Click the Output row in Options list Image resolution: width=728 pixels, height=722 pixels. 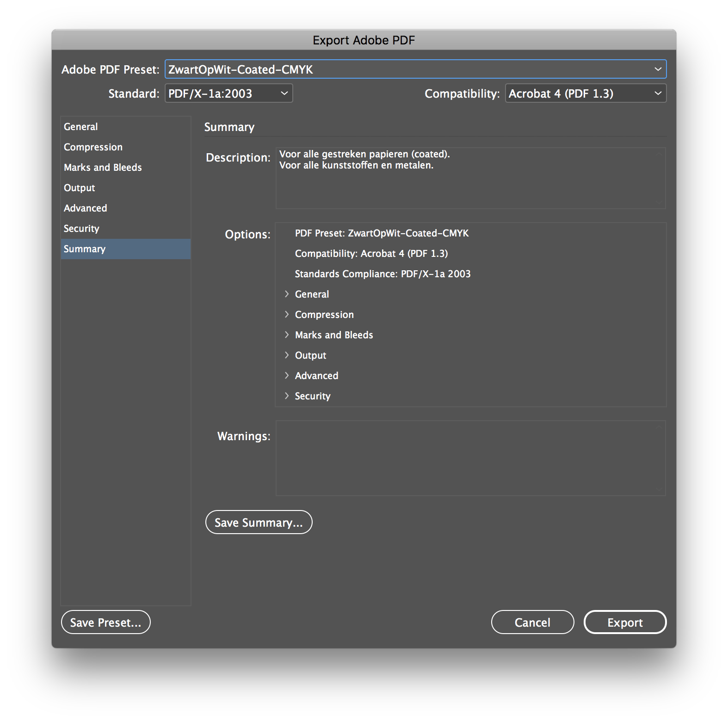click(471, 355)
